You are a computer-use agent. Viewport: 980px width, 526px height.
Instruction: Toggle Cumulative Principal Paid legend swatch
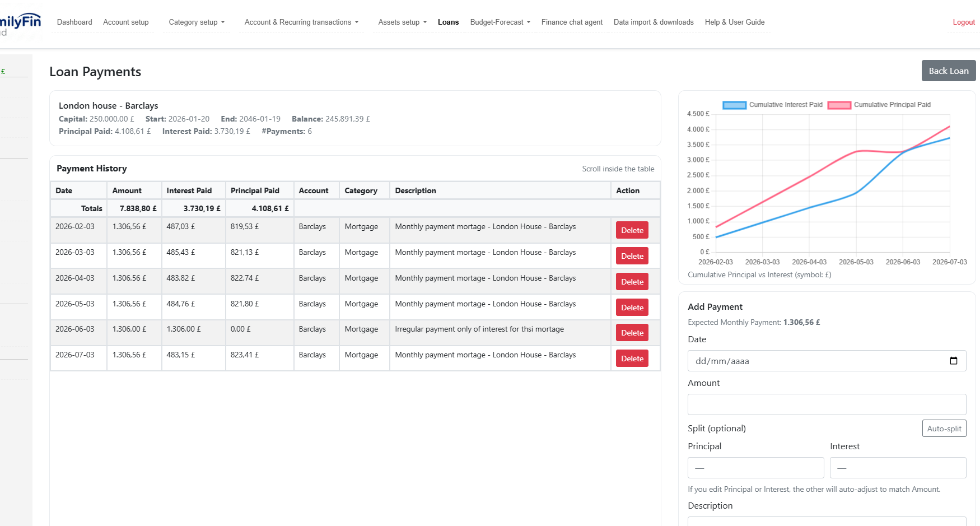click(x=839, y=105)
